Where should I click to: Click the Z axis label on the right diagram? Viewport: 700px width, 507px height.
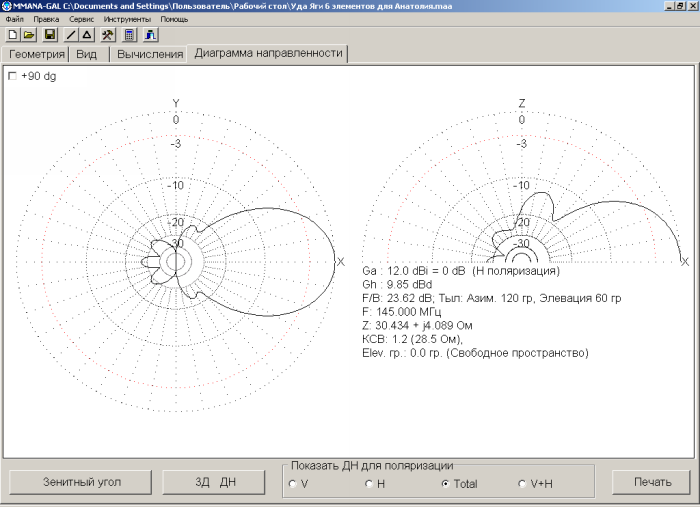pos(521,104)
